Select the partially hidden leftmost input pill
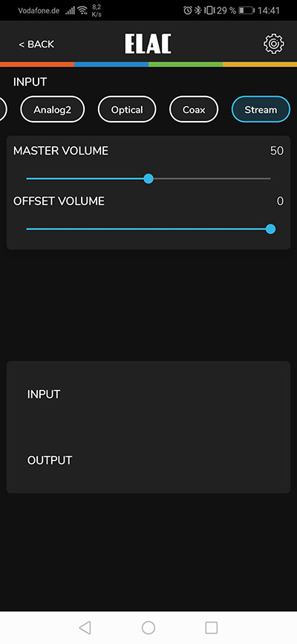Image resolution: width=297 pixels, height=644 pixels. [2, 109]
